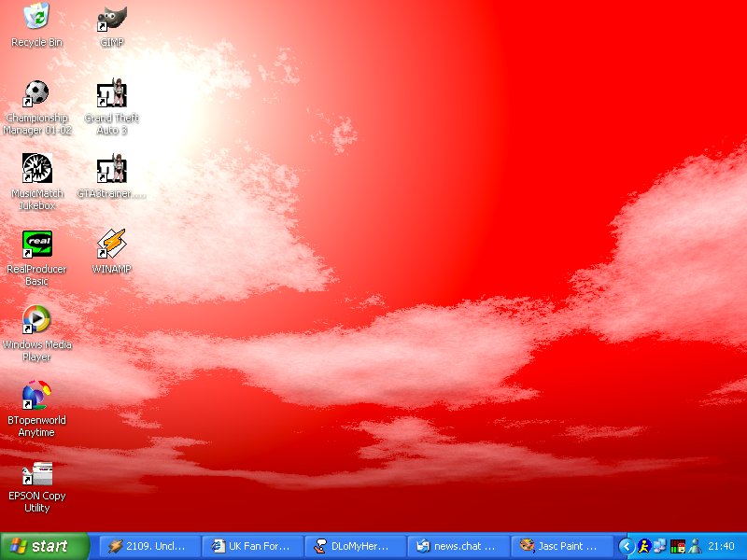This screenshot has width=747, height=560.
Task: Bring up the 'news.chat ...' taskbar window
Action: pyautogui.click(x=458, y=546)
